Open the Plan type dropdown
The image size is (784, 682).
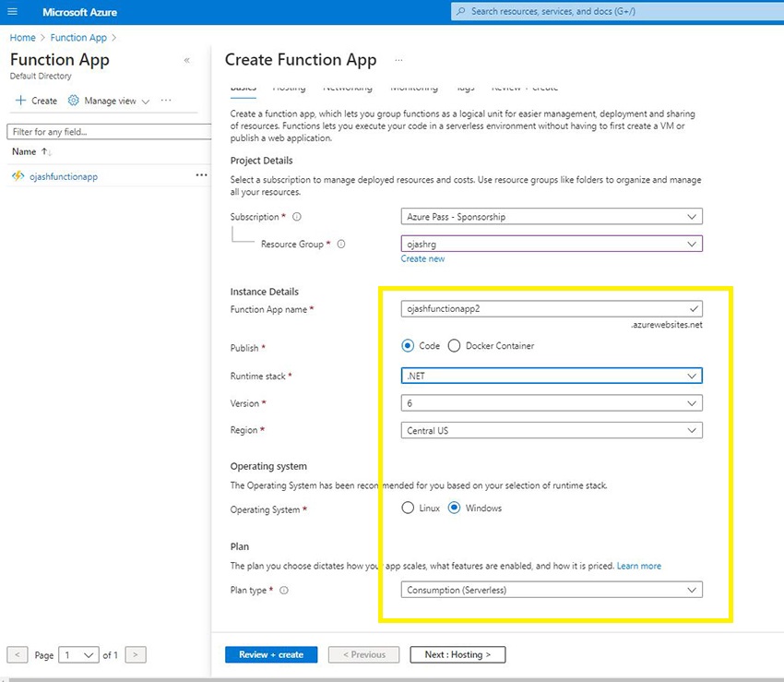(x=552, y=590)
